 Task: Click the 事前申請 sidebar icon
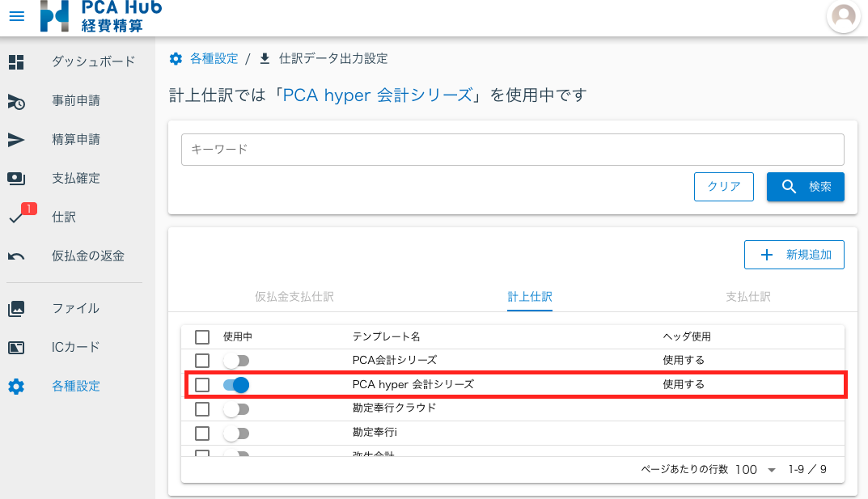point(16,101)
